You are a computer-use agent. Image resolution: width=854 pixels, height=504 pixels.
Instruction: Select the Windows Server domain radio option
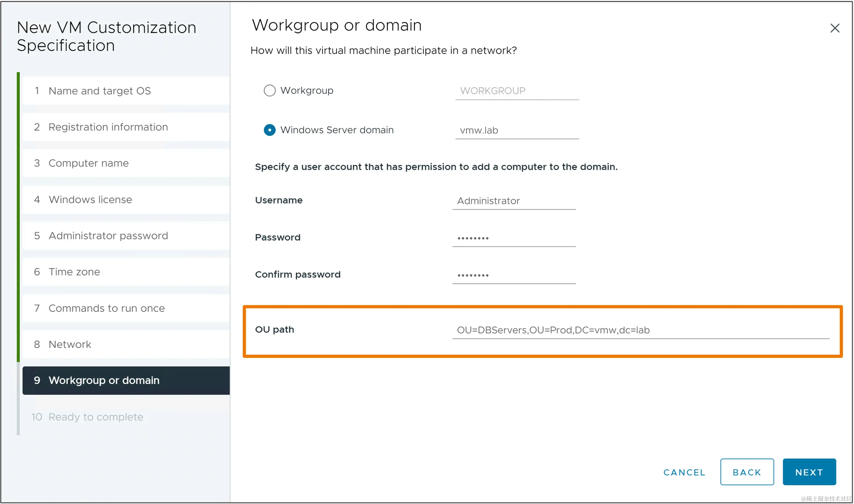click(x=269, y=130)
